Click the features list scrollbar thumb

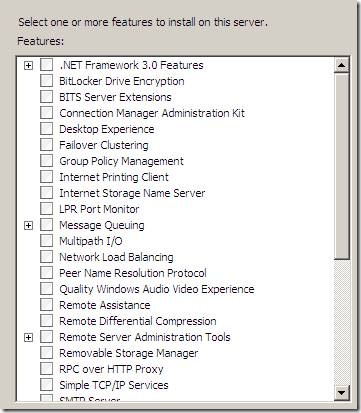coord(341,166)
